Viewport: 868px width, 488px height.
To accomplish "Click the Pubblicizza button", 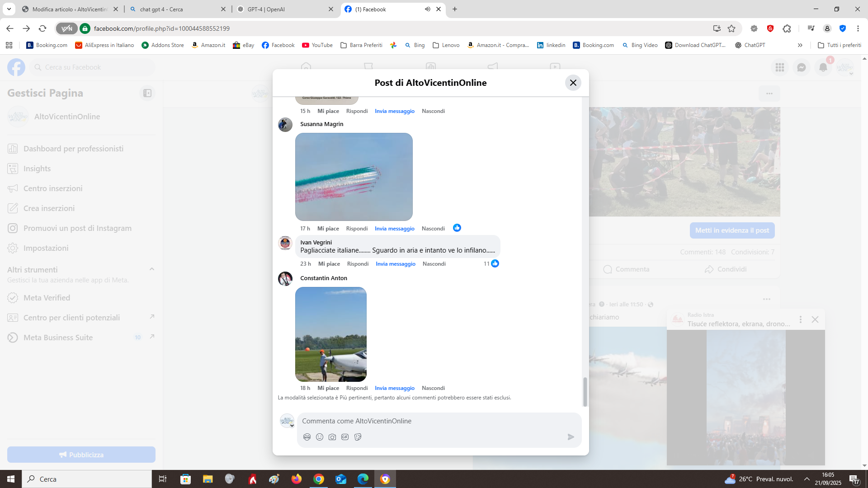I will 81,455.
